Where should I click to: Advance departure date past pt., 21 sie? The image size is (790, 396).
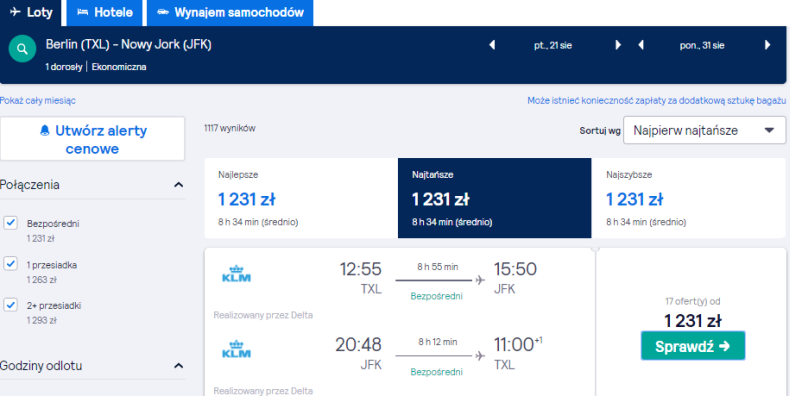click(618, 45)
